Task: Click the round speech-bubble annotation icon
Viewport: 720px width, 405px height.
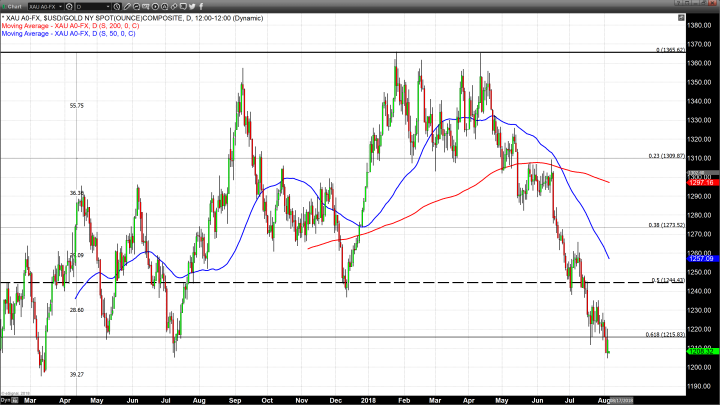Action: 136,6
